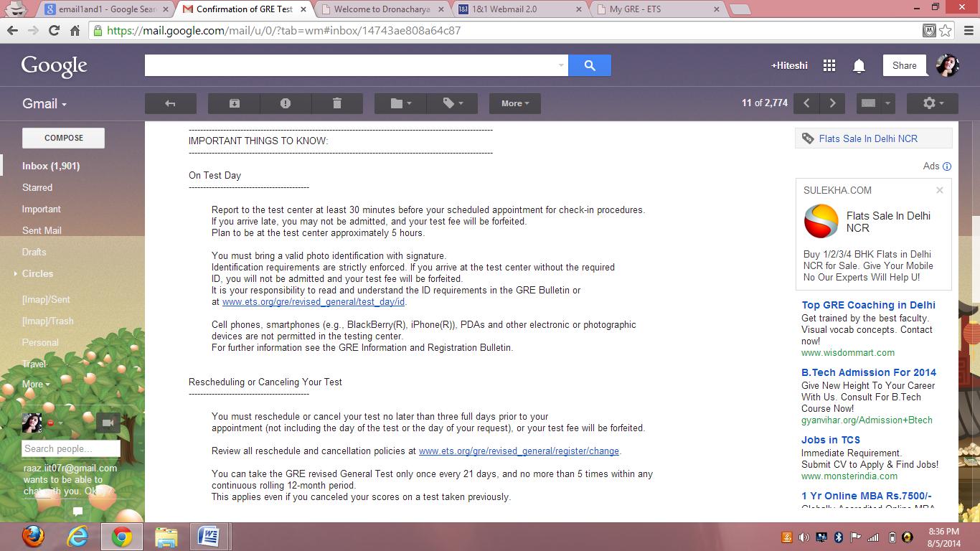Open the input tools keyboard icon
980x551 pixels.
click(868, 103)
